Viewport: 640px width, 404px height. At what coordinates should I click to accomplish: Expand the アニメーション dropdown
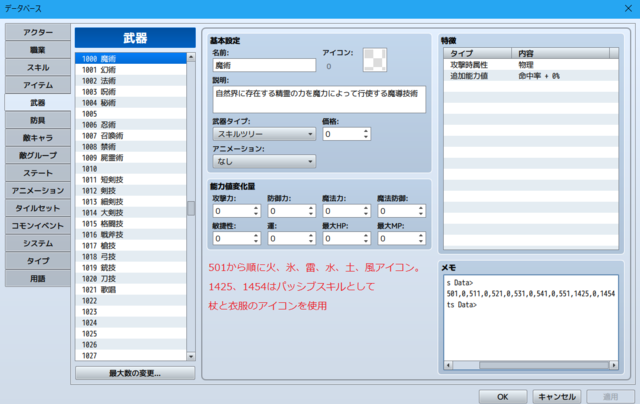[x=264, y=162]
